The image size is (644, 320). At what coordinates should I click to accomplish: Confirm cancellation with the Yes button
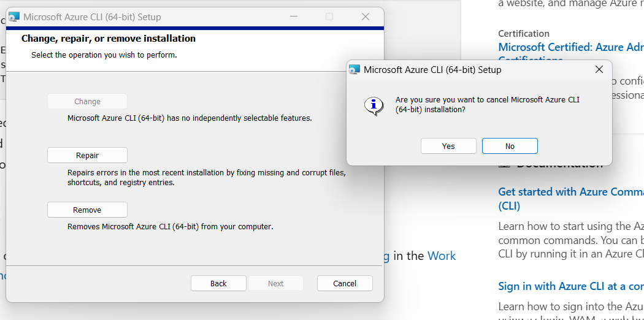pos(448,146)
